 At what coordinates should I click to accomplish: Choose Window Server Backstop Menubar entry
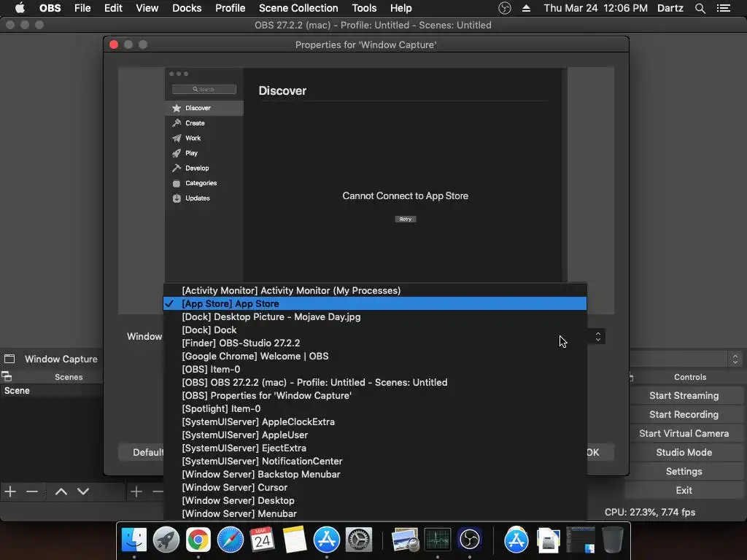coord(375,474)
